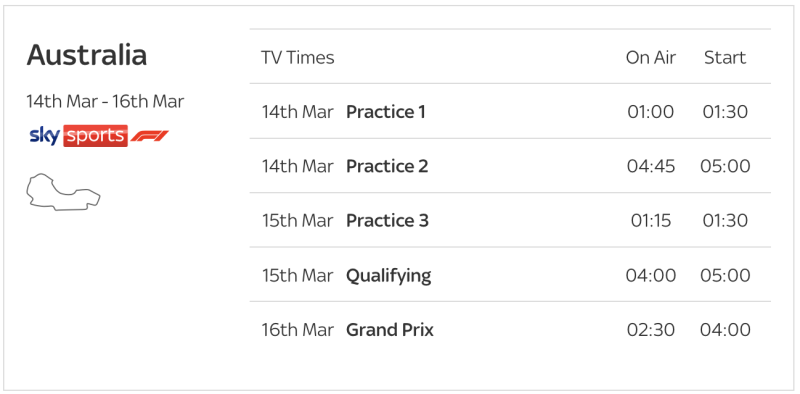Click the Qualifying session label
Screen dimensions: 800x394
pyautogui.click(x=389, y=276)
